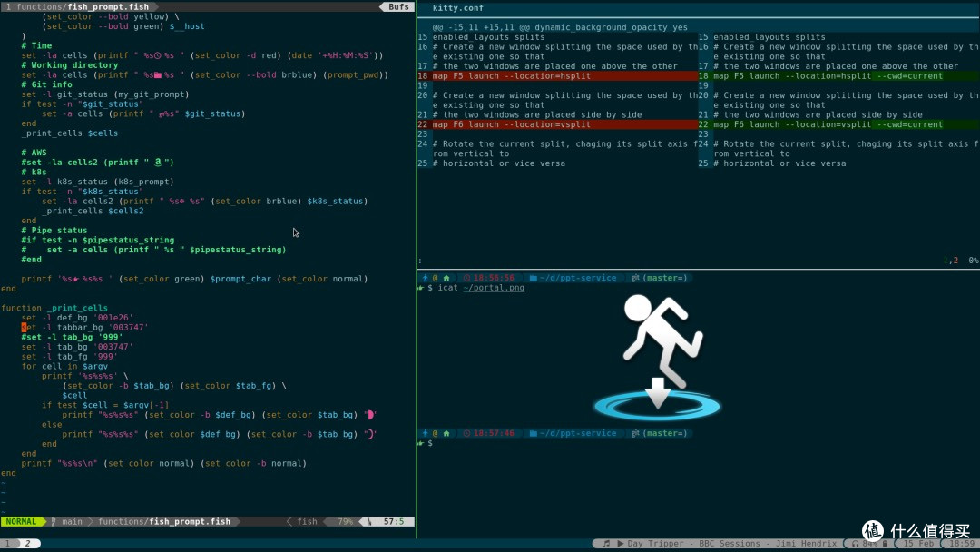The height and width of the screenshot is (552, 980).
Task: Click the '# Time' comment in vim
Action: tap(36, 45)
